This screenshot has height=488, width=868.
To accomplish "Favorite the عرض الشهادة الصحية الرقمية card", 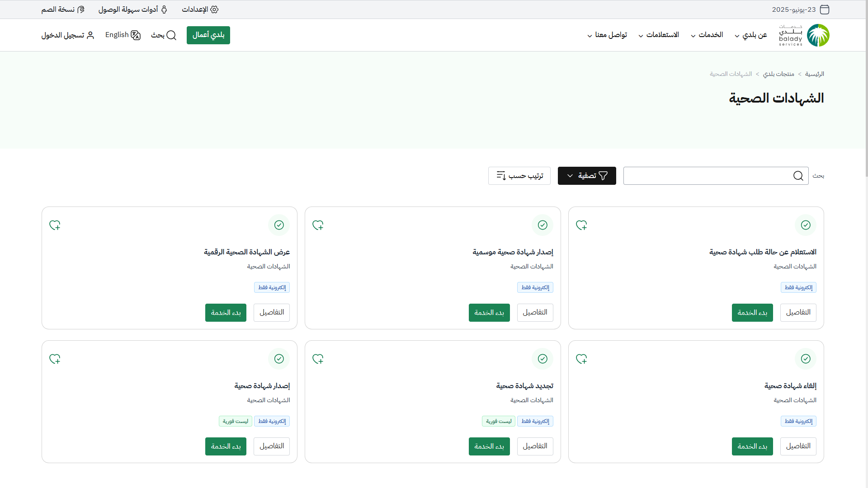I will [55, 225].
